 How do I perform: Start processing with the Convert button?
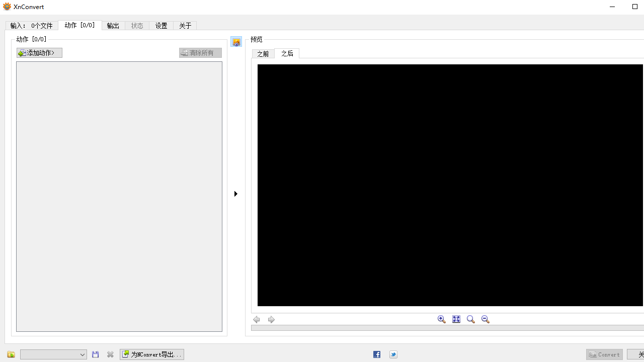click(604, 354)
